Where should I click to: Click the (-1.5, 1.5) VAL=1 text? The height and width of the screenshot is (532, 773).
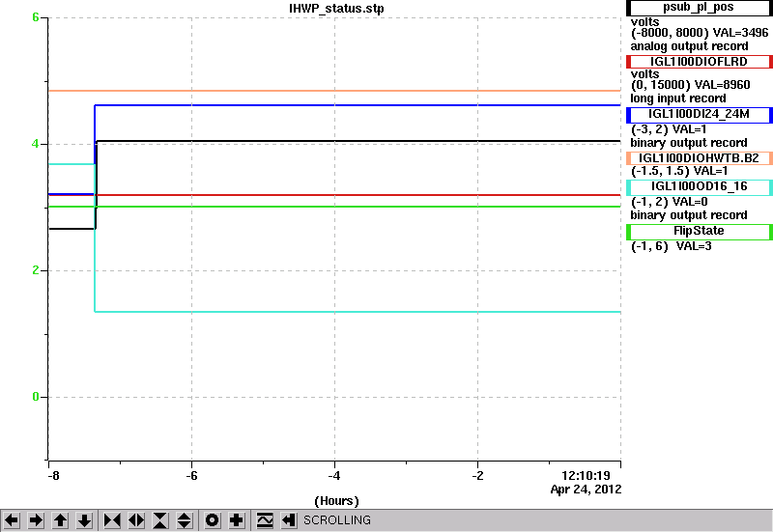tap(679, 171)
